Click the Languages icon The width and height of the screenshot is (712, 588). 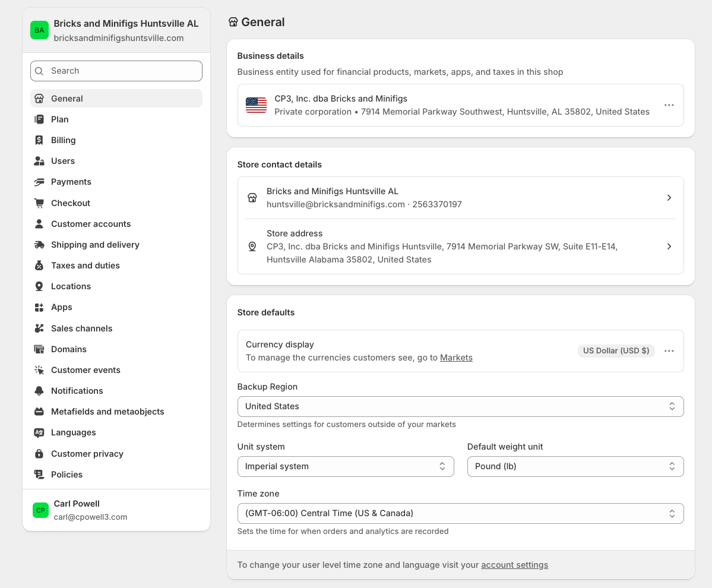(x=39, y=433)
